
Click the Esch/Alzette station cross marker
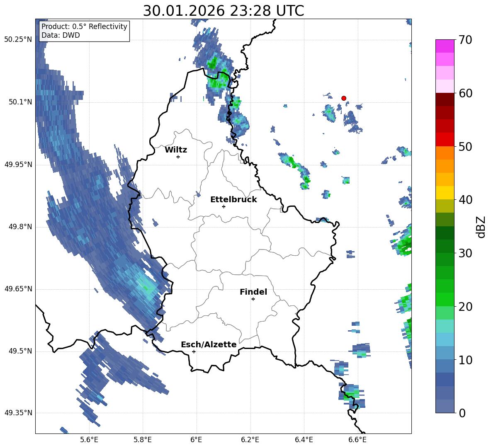pos(194,351)
